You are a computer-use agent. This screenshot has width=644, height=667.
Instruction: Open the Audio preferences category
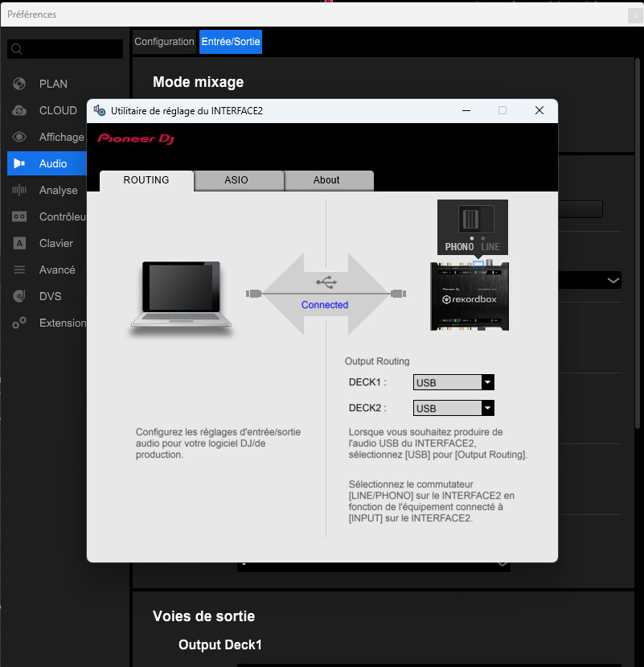(x=47, y=163)
